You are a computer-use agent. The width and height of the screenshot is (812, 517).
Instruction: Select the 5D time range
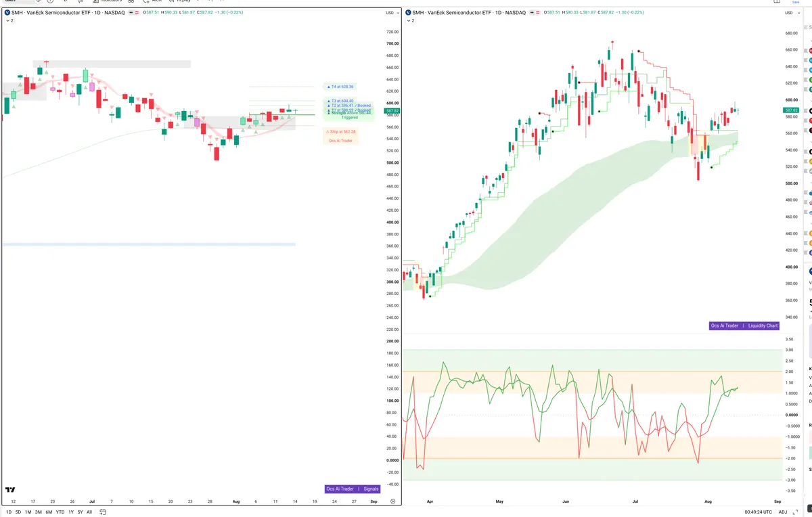coord(18,512)
